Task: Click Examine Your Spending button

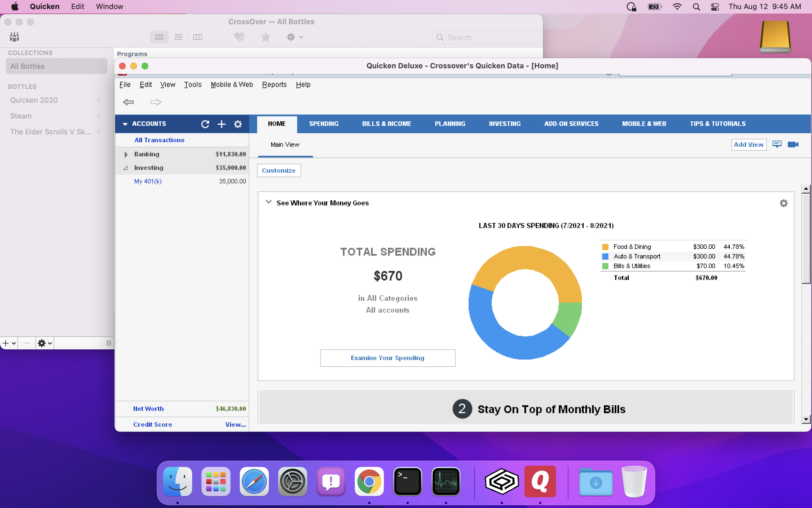Action: click(388, 358)
